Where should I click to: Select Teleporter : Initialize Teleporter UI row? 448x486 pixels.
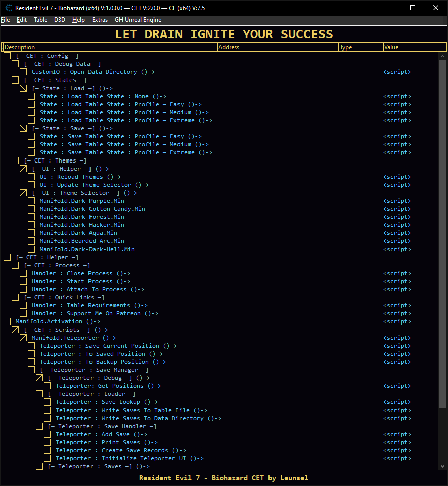click(130, 458)
